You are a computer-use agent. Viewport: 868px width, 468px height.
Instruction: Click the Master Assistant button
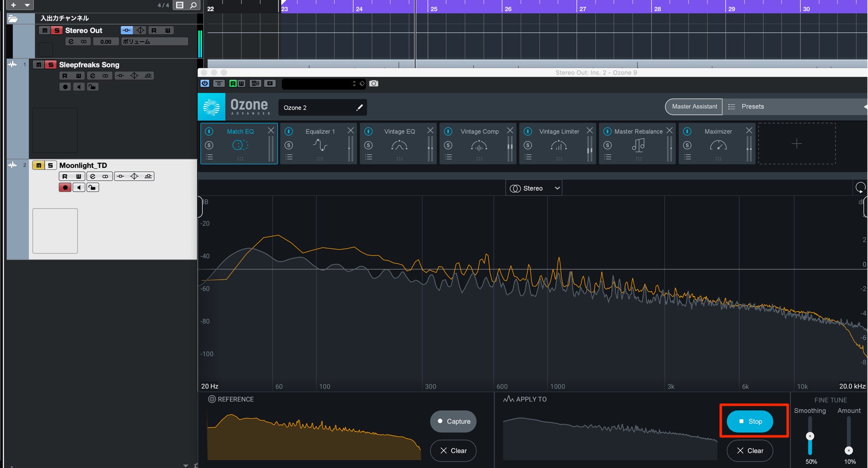pyautogui.click(x=694, y=106)
